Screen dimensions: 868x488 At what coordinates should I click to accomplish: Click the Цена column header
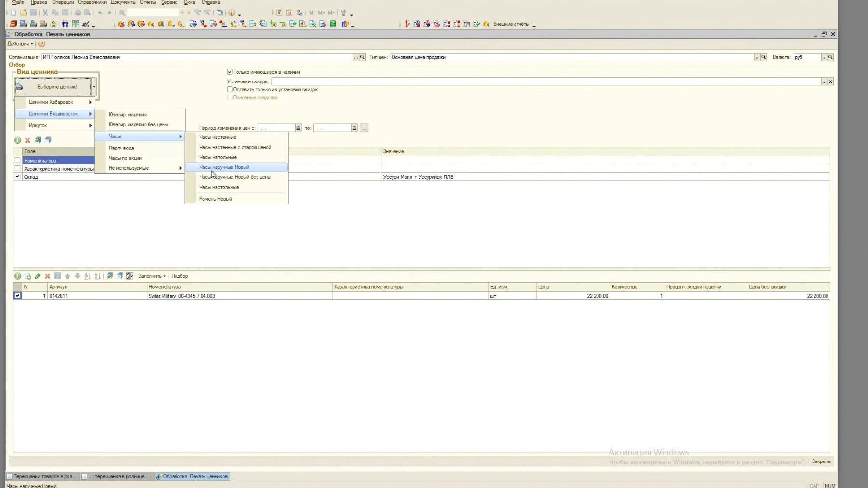(x=573, y=287)
